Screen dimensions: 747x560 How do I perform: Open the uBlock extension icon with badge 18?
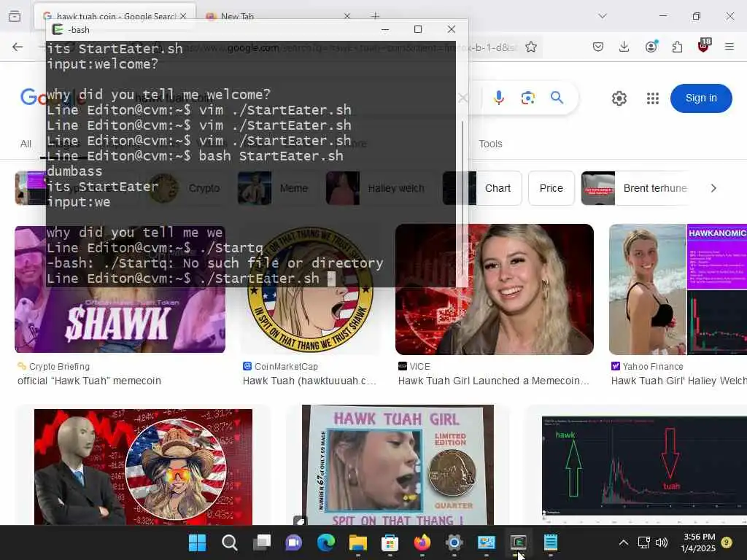(704, 46)
